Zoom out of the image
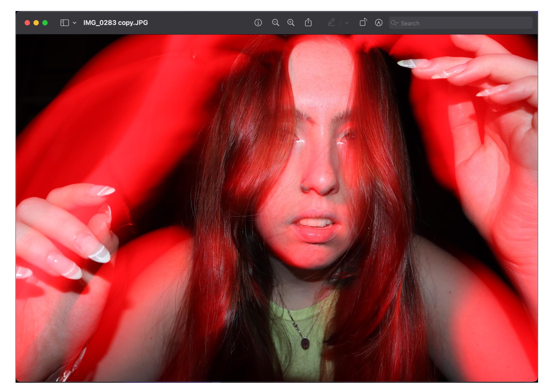 [x=275, y=23]
